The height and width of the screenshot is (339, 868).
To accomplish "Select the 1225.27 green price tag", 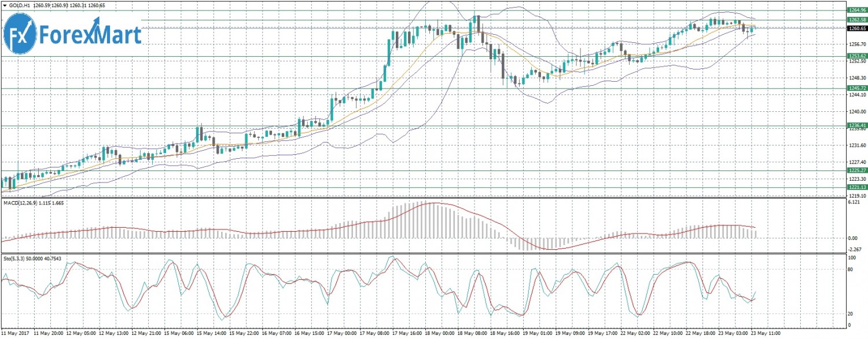I will tap(856, 170).
